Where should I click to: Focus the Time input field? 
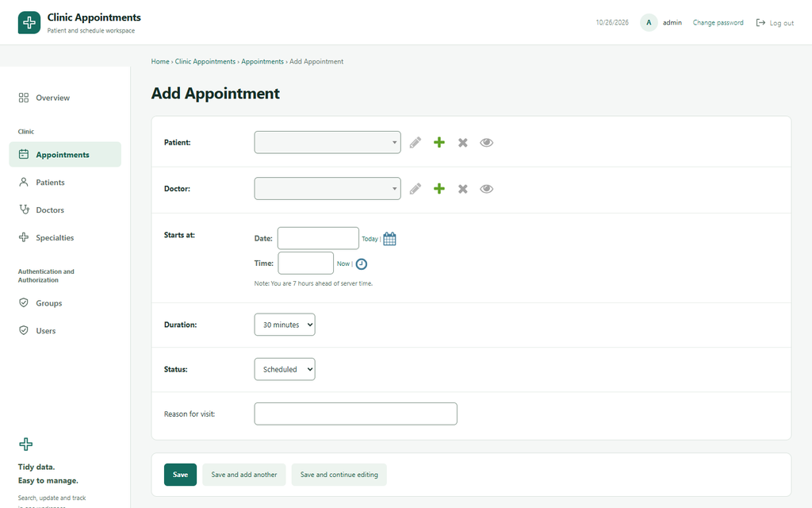305,263
